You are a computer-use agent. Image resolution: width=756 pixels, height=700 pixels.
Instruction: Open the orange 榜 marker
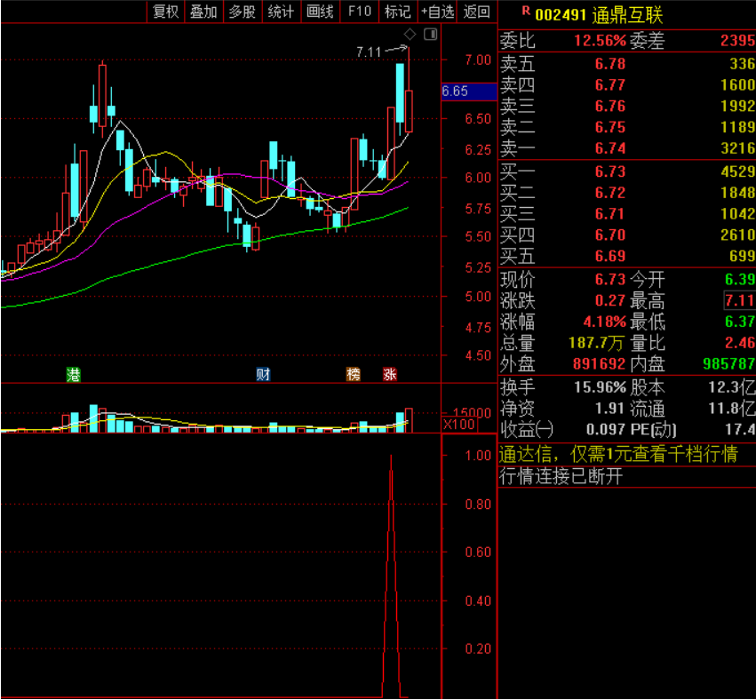point(354,375)
